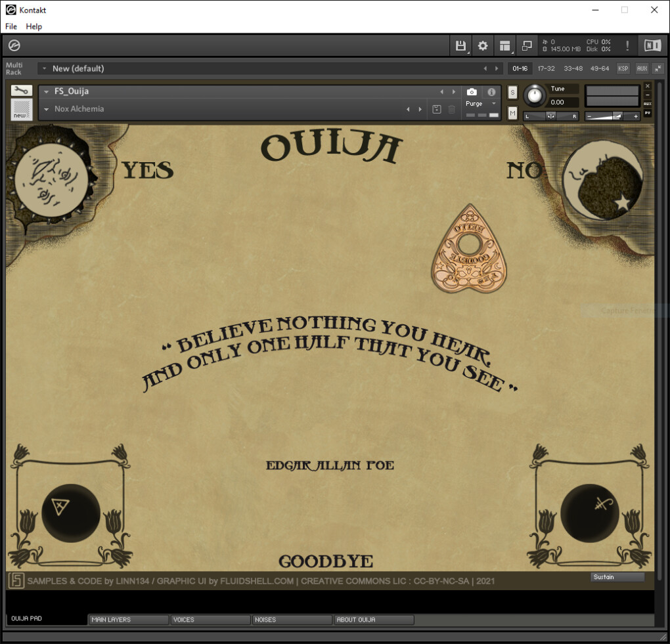670x644 pixels.
Task: Switch to the ABOUT OUIJA tab
Action: tap(374, 620)
